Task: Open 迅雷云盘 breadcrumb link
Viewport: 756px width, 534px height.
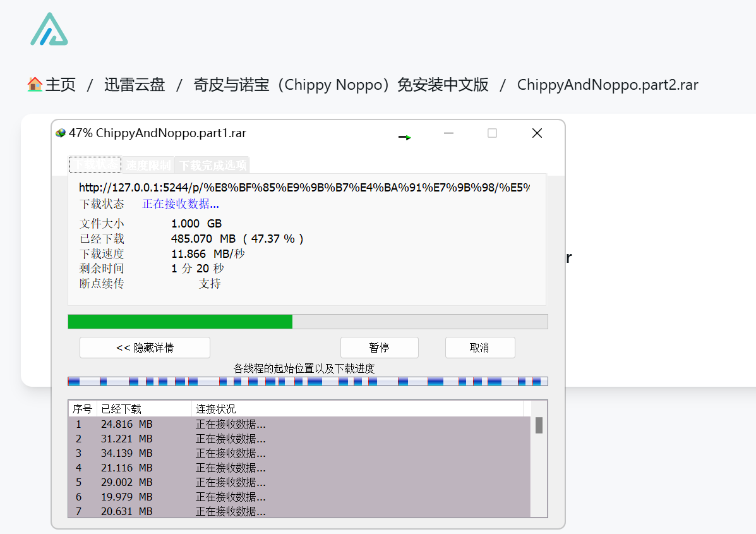Action: [135, 85]
